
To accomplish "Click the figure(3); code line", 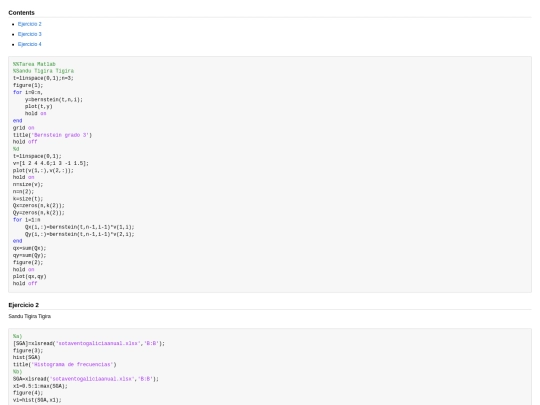I will click(28, 351).
